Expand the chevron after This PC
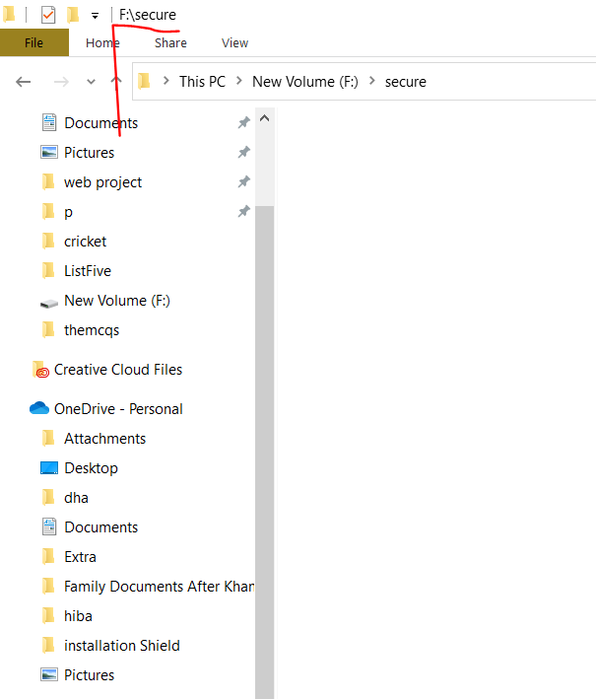 pos(239,81)
